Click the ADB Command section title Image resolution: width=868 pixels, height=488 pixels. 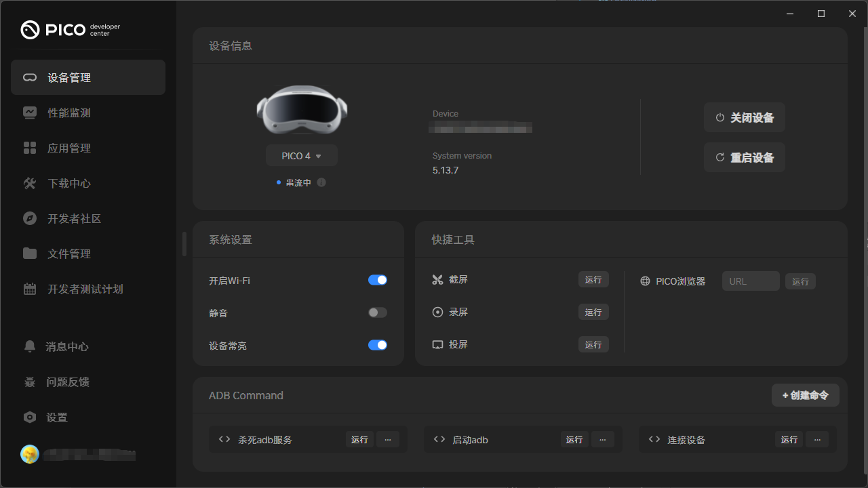click(246, 395)
